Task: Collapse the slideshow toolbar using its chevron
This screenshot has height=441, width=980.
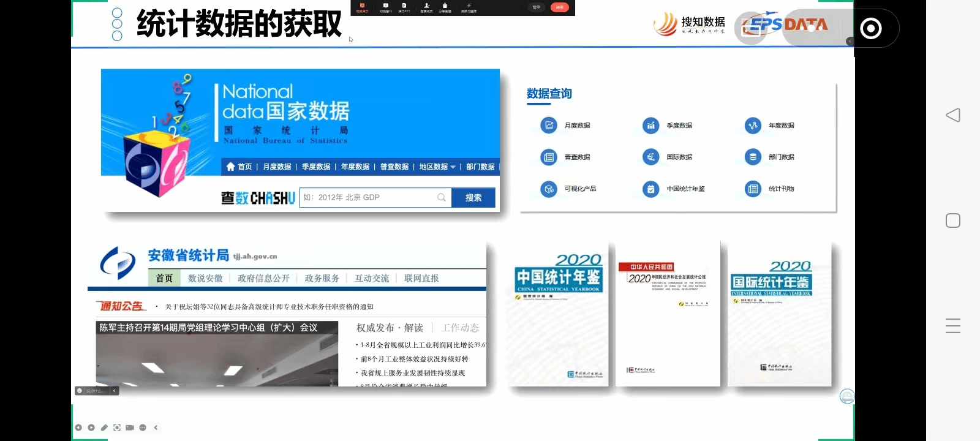Action: (156, 428)
